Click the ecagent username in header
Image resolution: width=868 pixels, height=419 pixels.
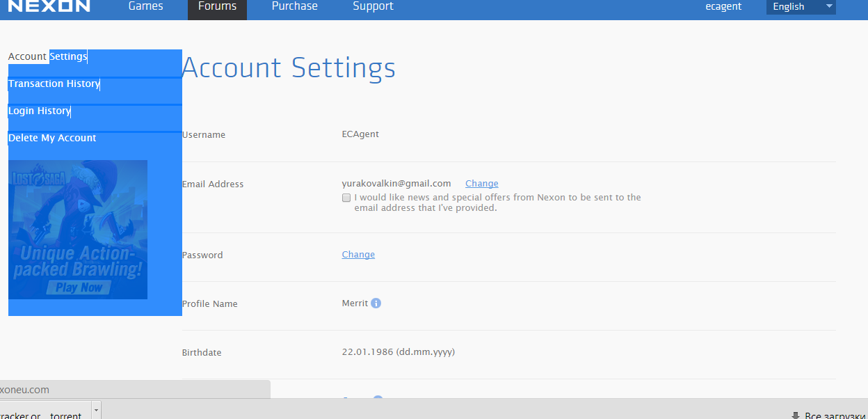[x=723, y=6]
